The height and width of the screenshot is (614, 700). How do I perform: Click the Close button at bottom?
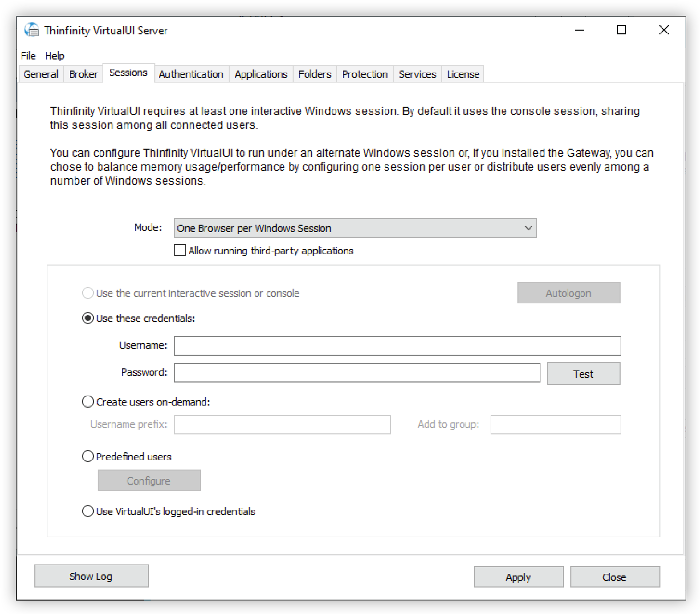tap(615, 577)
